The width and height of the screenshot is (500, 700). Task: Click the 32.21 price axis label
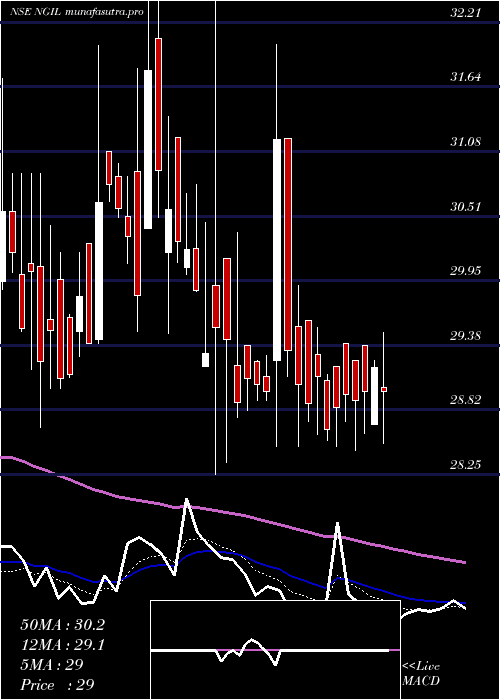point(465,13)
